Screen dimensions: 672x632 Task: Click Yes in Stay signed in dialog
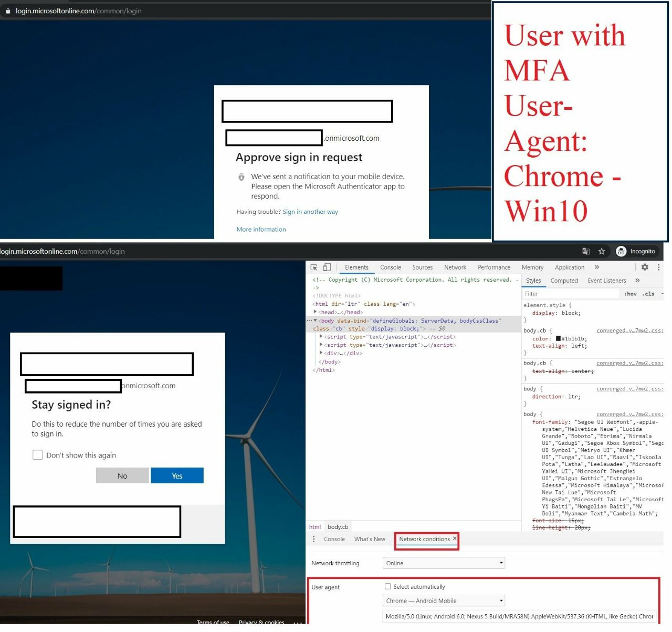click(x=177, y=476)
